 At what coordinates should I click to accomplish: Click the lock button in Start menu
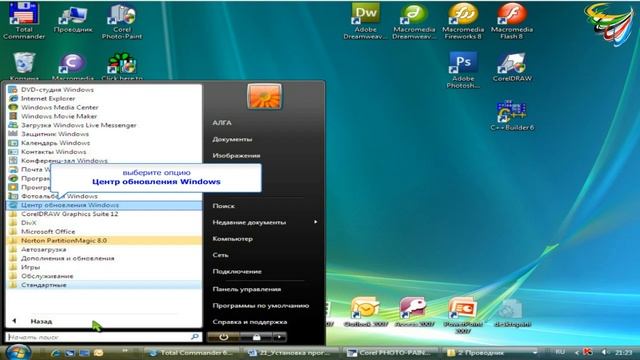tap(256, 337)
